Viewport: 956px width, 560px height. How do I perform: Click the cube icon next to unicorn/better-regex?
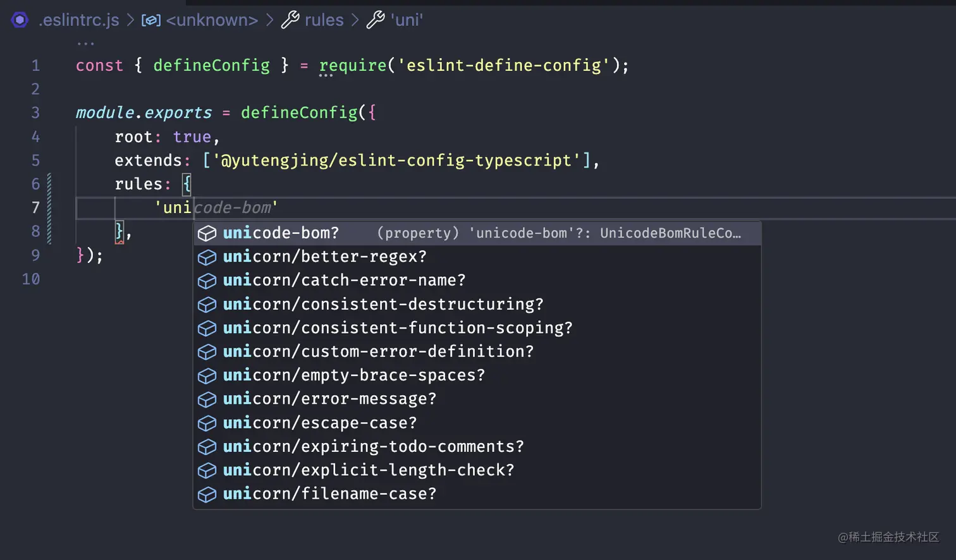pyautogui.click(x=207, y=257)
